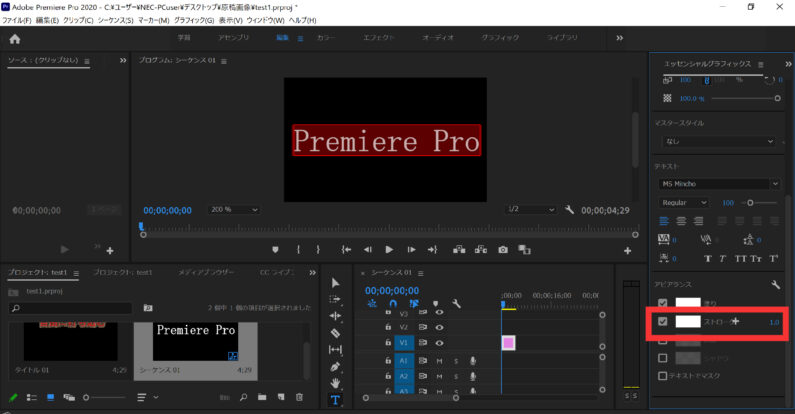
Task: Switch to the Media Browser (メディアブラウザー) tab
Action: [x=205, y=273]
